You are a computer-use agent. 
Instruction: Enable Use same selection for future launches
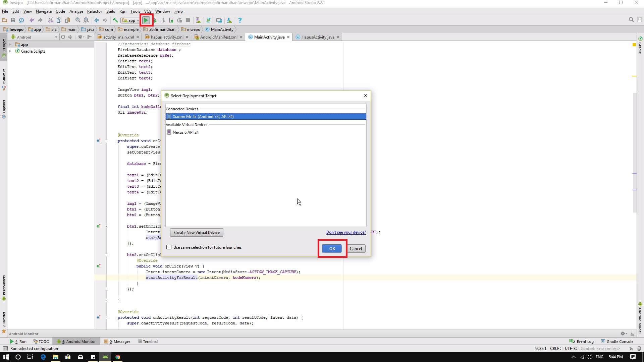point(169,247)
